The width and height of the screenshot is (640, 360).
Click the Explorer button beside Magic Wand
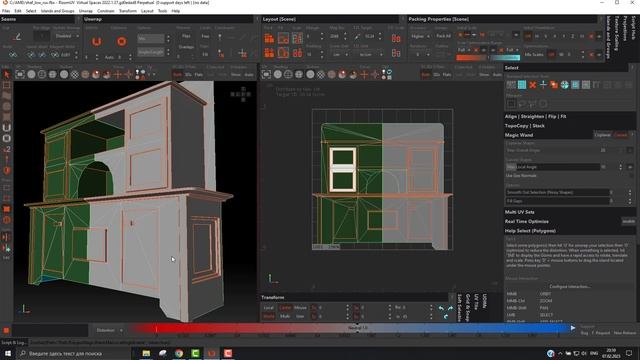point(602,135)
